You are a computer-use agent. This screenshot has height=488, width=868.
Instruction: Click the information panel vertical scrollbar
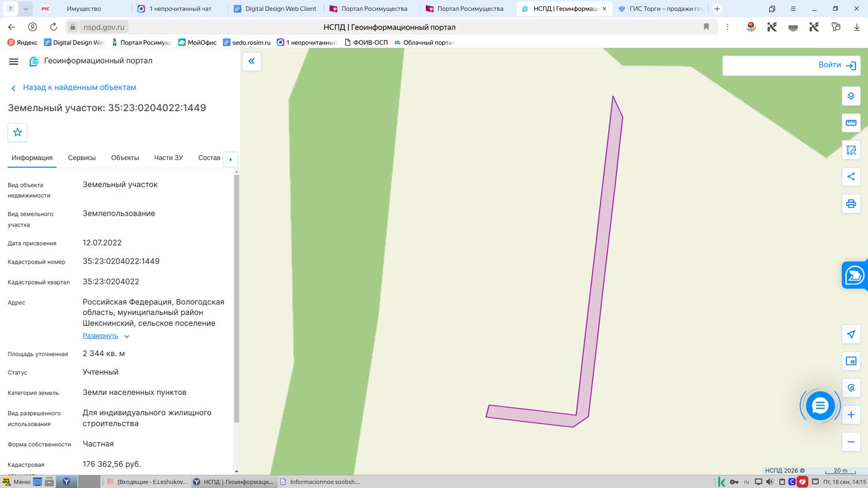point(236,298)
